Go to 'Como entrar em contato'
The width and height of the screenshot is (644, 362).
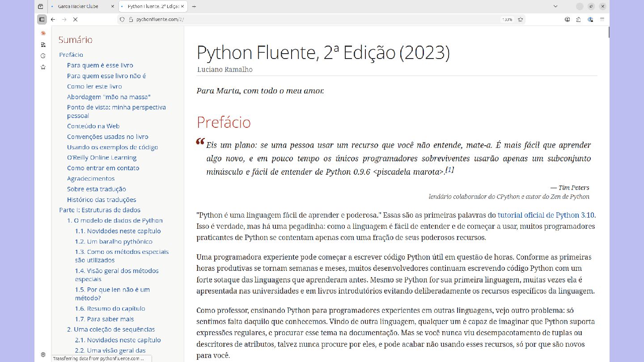click(x=103, y=168)
